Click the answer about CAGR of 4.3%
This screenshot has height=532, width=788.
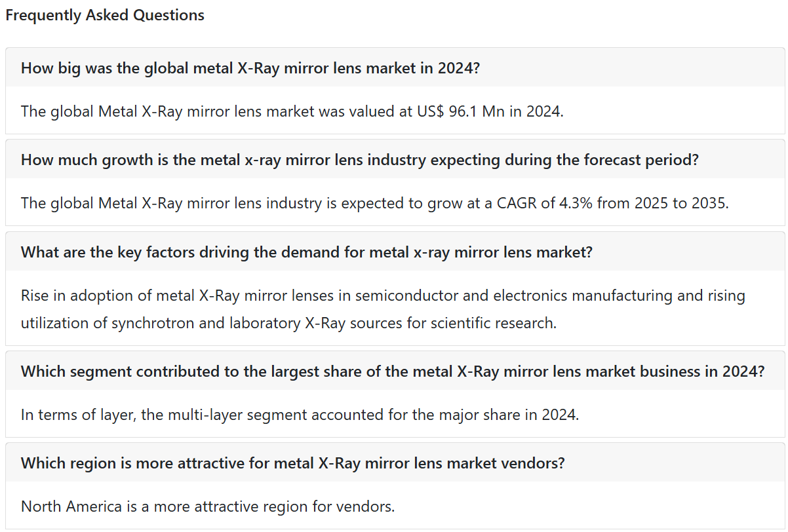375,202
